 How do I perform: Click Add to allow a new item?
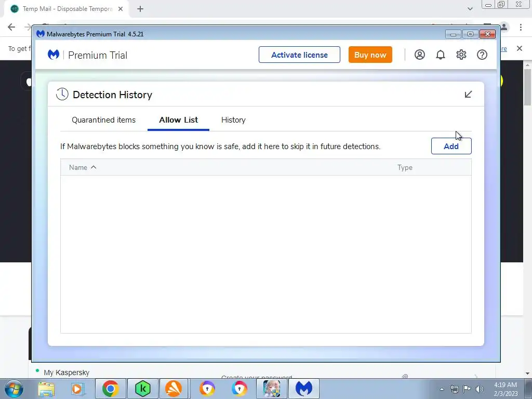(x=451, y=146)
